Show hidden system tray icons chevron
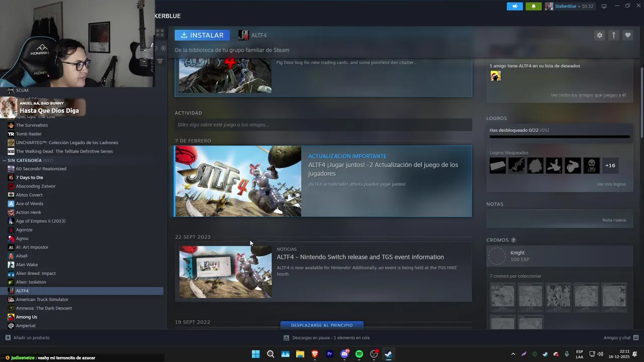 [513, 354]
